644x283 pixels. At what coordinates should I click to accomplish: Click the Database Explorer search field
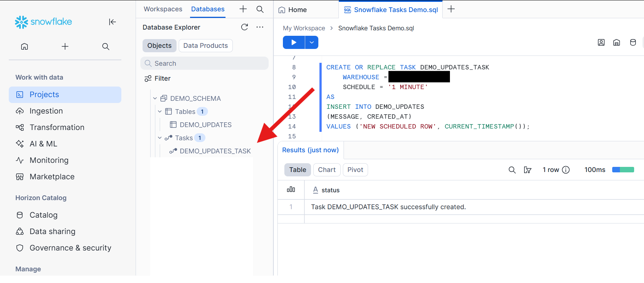coord(204,63)
